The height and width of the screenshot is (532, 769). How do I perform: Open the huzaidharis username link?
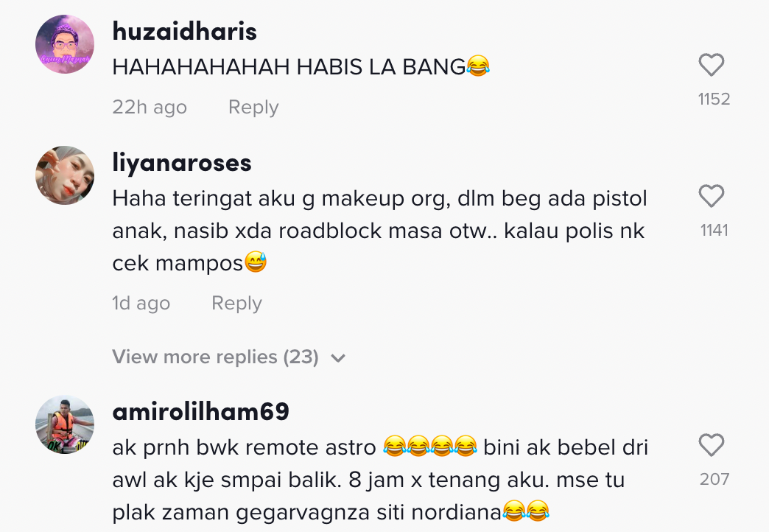(x=184, y=32)
